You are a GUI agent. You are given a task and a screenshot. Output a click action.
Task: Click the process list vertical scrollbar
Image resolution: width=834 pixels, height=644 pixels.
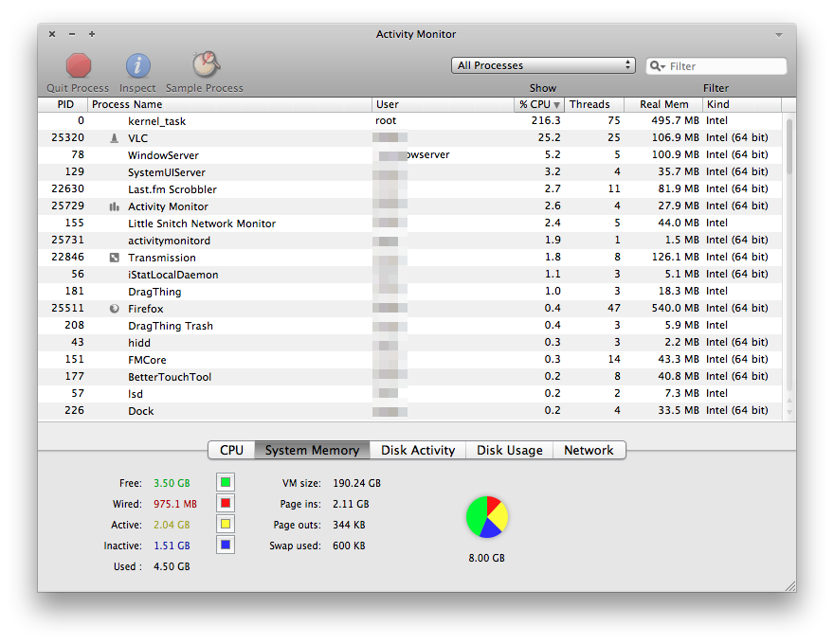[x=789, y=147]
